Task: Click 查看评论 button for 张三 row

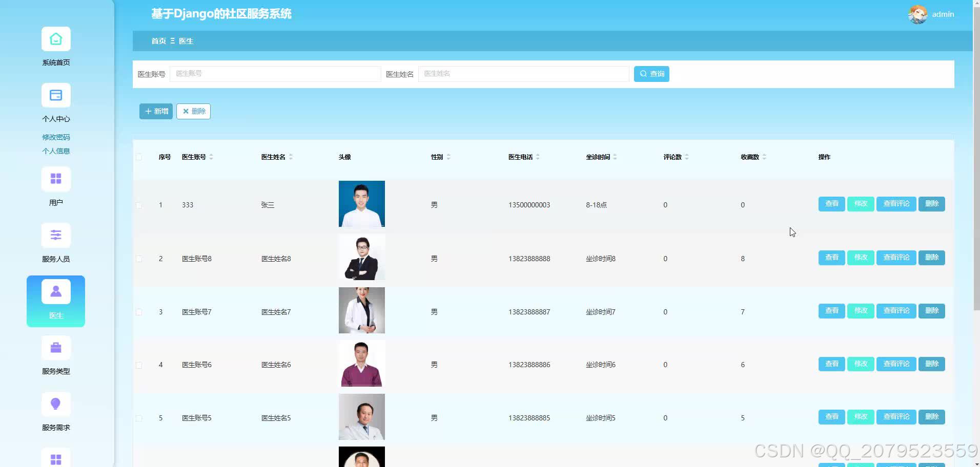Action: (x=896, y=204)
